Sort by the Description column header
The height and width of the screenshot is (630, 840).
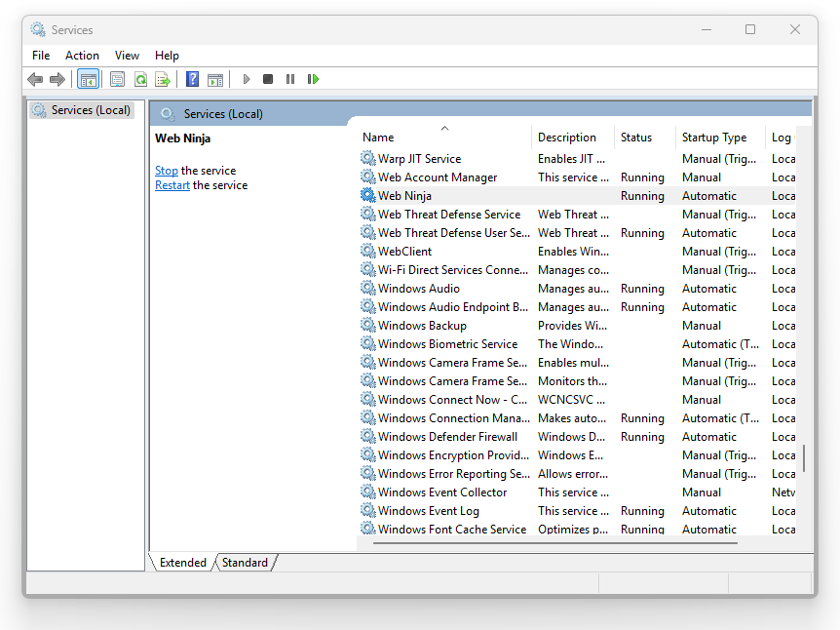(572, 138)
